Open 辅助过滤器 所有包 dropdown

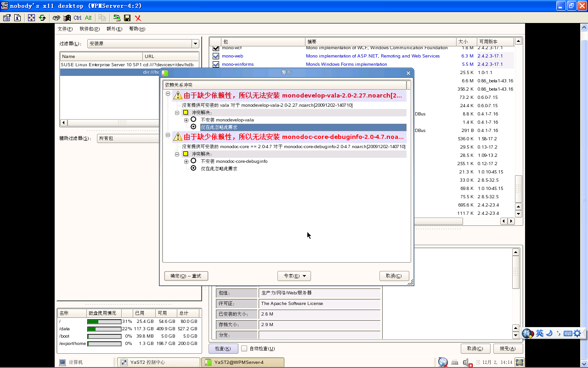pyautogui.click(x=129, y=138)
